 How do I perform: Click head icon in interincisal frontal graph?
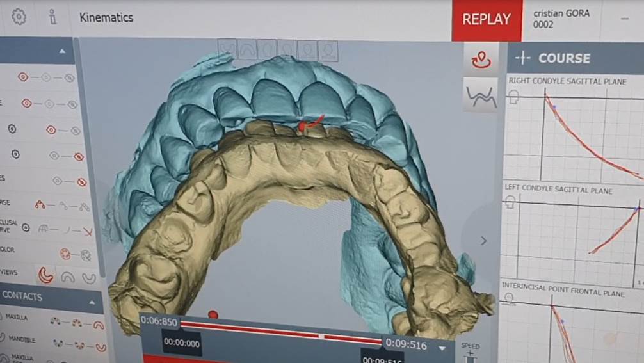pyautogui.click(x=509, y=298)
